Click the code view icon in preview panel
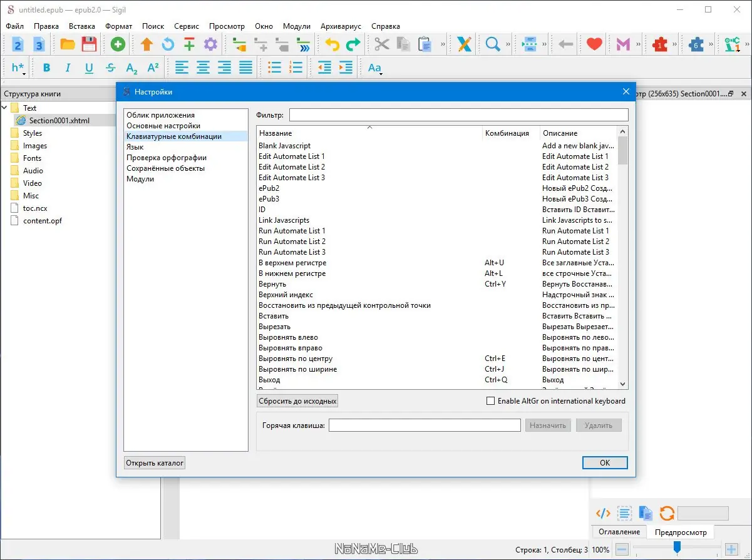 pos(603,513)
